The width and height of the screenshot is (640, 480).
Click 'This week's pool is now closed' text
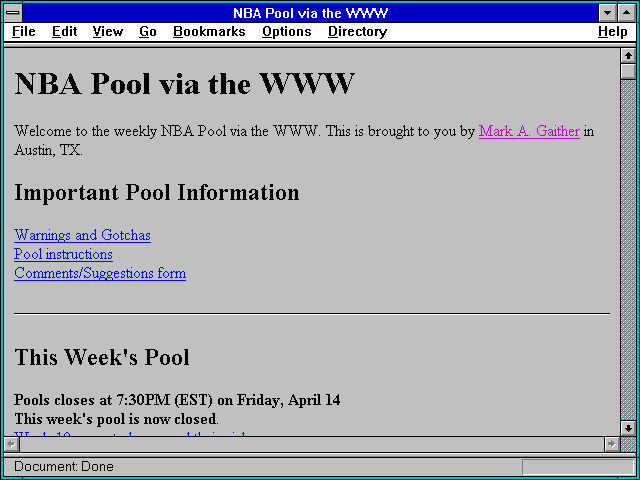point(115,419)
